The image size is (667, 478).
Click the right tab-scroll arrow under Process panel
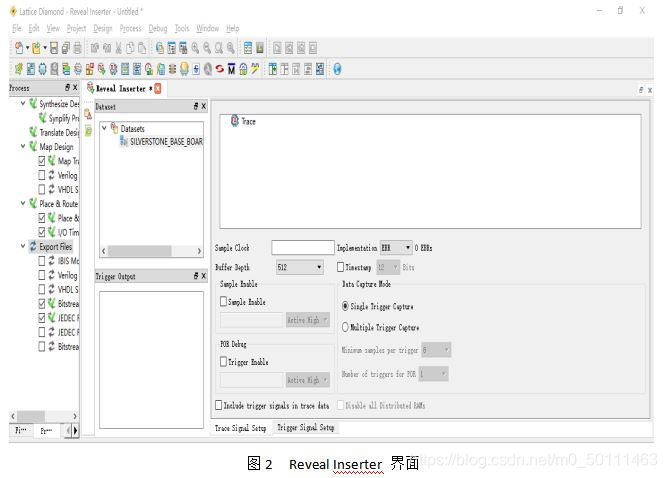[x=76, y=430]
